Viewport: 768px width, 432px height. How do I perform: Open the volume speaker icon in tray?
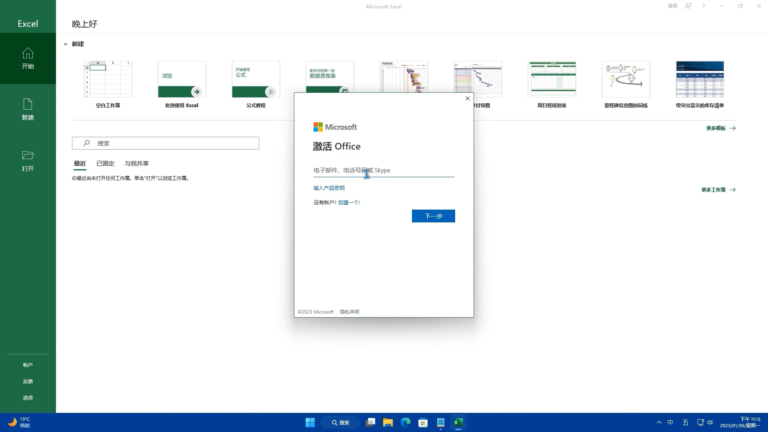(710, 423)
